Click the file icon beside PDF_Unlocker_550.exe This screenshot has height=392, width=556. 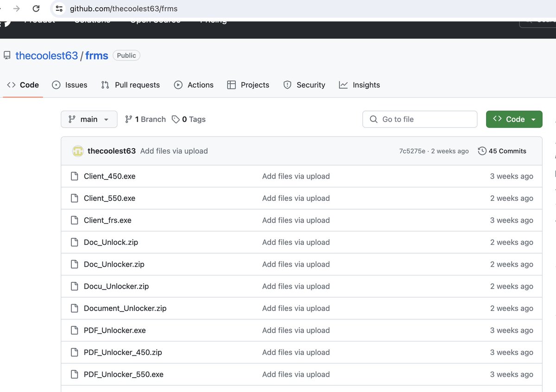click(74, 374)
